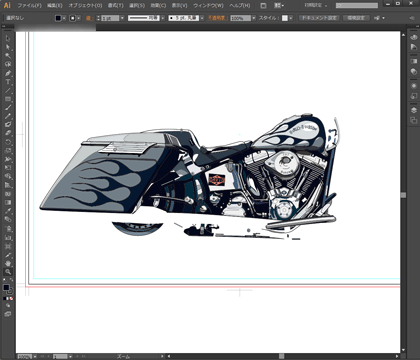420x360 pixels.
Task: Select the Direct Selection tool
Action: point(8,47)
